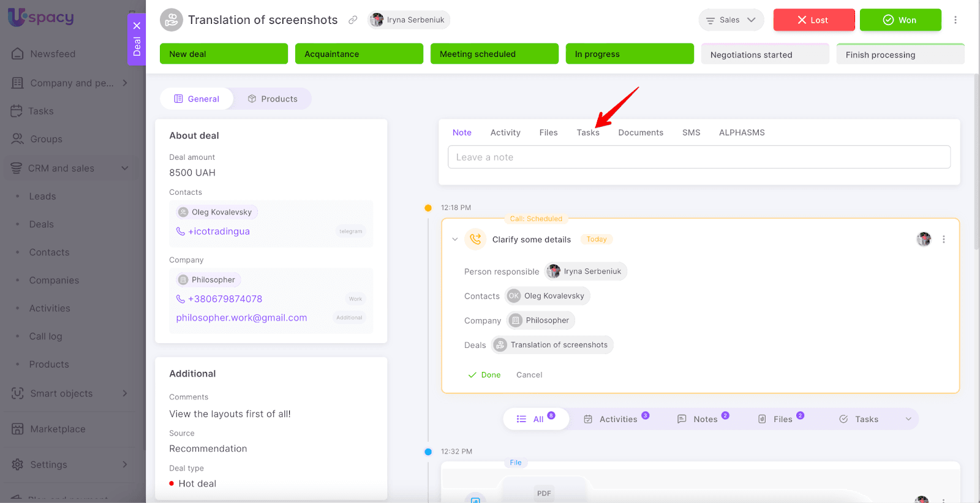Click the philosopher.work@gmail.com email link
Viewport: 980px width, 503px height.
coord(241,317)
